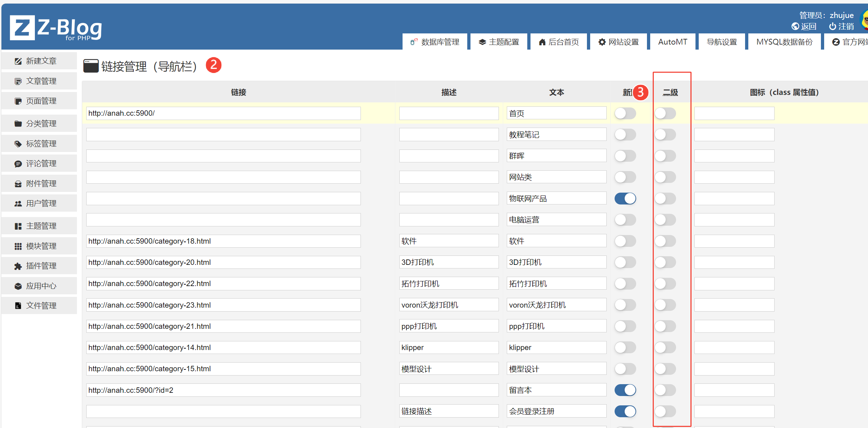Click the text field containing 教程笔记
Screen dimensions: 868x428
point(556,135)
